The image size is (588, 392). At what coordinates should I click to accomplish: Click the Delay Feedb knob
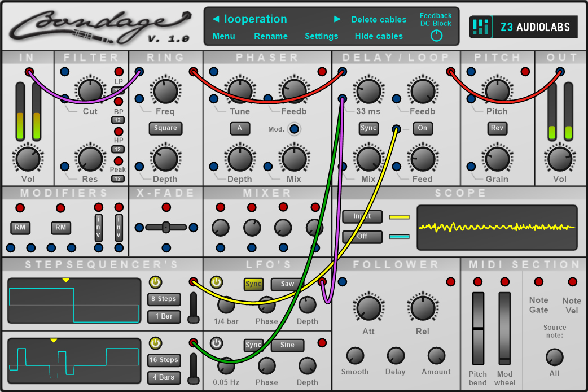point(423,90)
